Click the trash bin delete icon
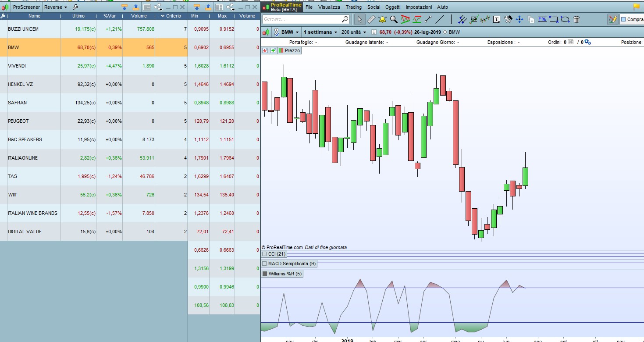The width and height of the screenshot is (644, 342). 576,19
